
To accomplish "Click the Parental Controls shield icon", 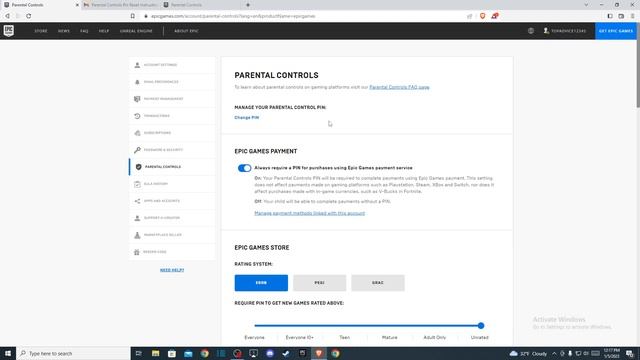I will click(138, 167).
